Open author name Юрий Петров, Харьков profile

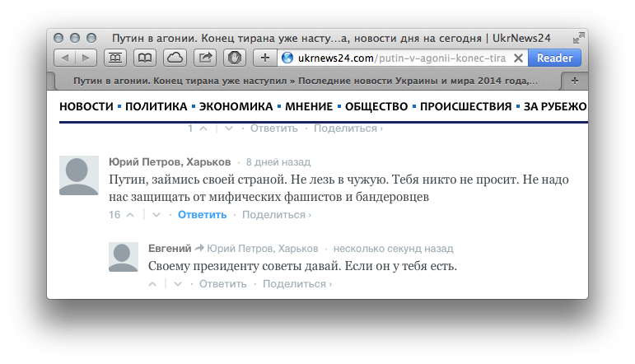tap(170, 162)
